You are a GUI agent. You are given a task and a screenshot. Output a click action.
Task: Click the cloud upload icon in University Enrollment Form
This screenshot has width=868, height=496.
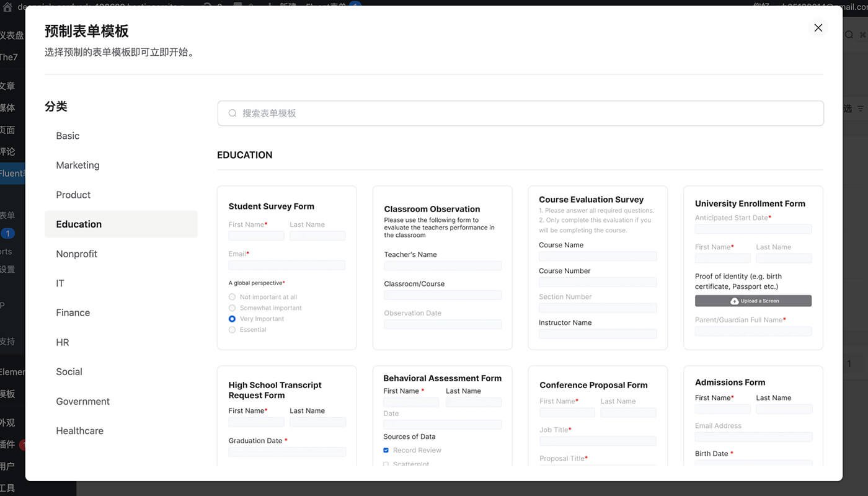[734, 301]
